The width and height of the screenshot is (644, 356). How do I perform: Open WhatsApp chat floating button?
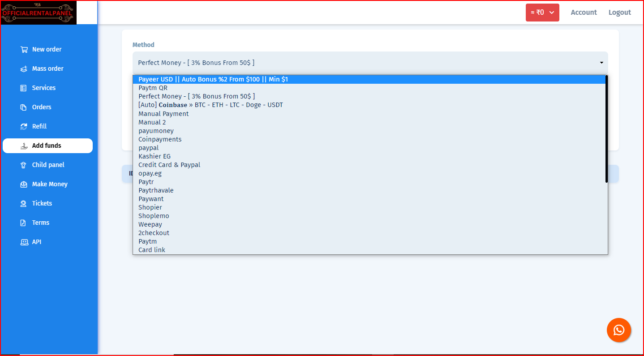(x=618, y=330)
